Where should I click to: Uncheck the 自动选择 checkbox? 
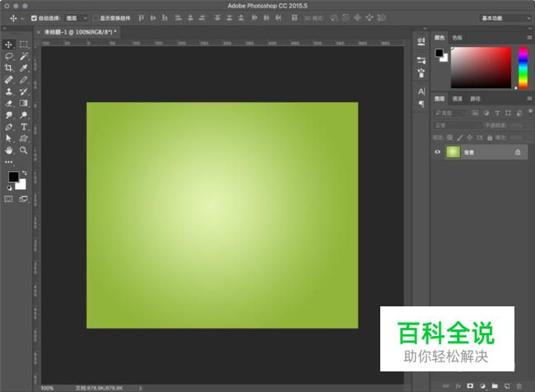[x=34, y=17]
